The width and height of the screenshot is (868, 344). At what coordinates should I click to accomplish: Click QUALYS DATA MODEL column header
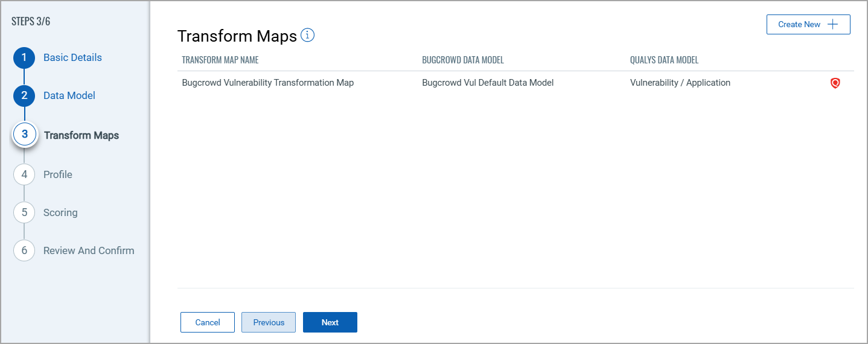click(664, 60)
